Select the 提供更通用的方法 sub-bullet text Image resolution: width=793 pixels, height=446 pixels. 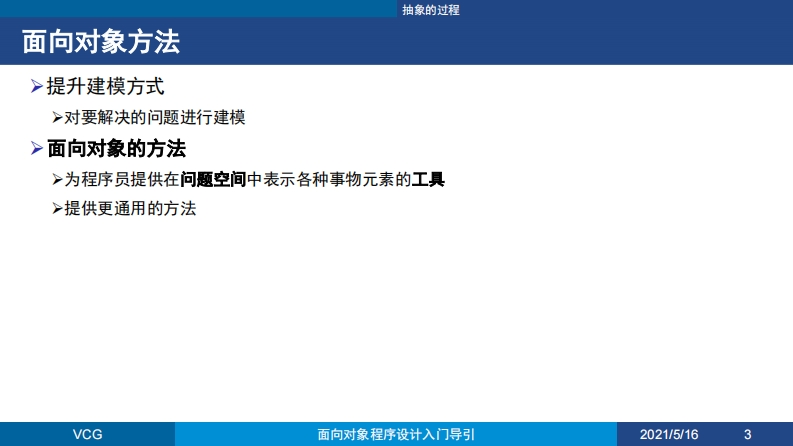(130, 210)
